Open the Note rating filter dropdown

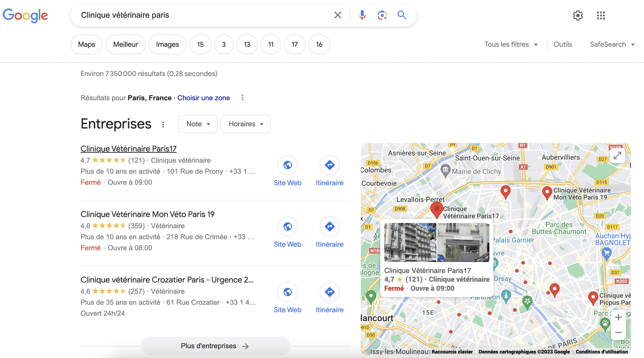(x=197, y=124)
